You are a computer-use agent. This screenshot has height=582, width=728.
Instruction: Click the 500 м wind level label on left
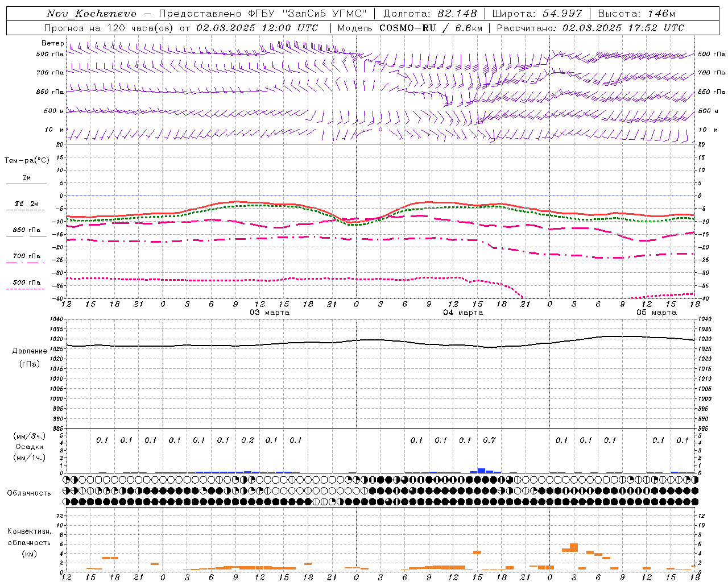click(x=54, y=111)
